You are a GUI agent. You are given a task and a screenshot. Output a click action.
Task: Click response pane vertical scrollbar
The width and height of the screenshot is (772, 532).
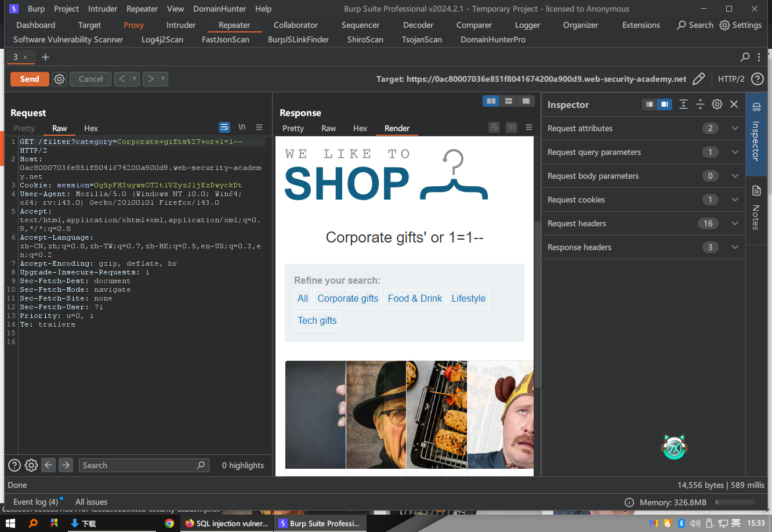coord(537,305)
